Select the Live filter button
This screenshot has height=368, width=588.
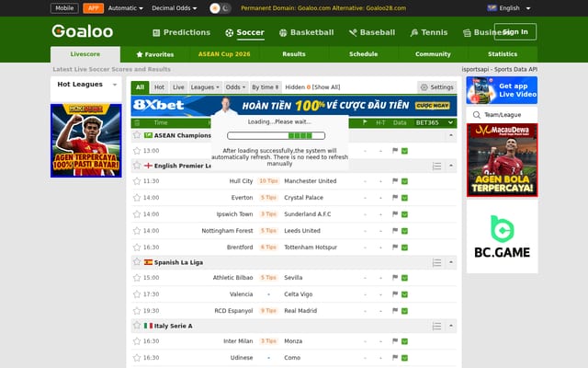coord(178,87)
